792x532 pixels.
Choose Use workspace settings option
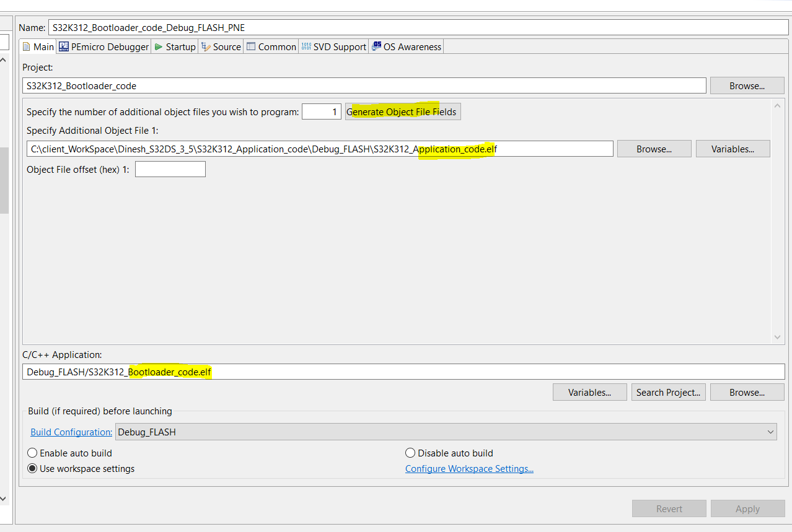pos(32,468)
